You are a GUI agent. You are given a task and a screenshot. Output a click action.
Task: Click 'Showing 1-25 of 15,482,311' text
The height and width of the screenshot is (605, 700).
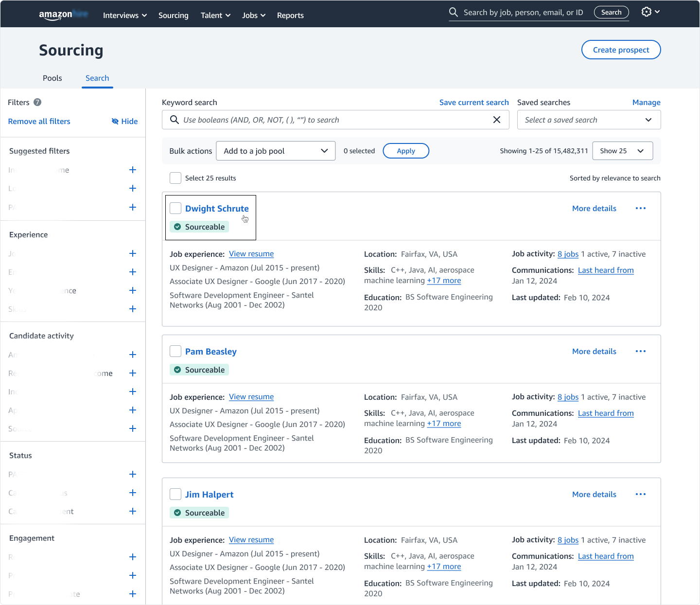click(544, 151)
